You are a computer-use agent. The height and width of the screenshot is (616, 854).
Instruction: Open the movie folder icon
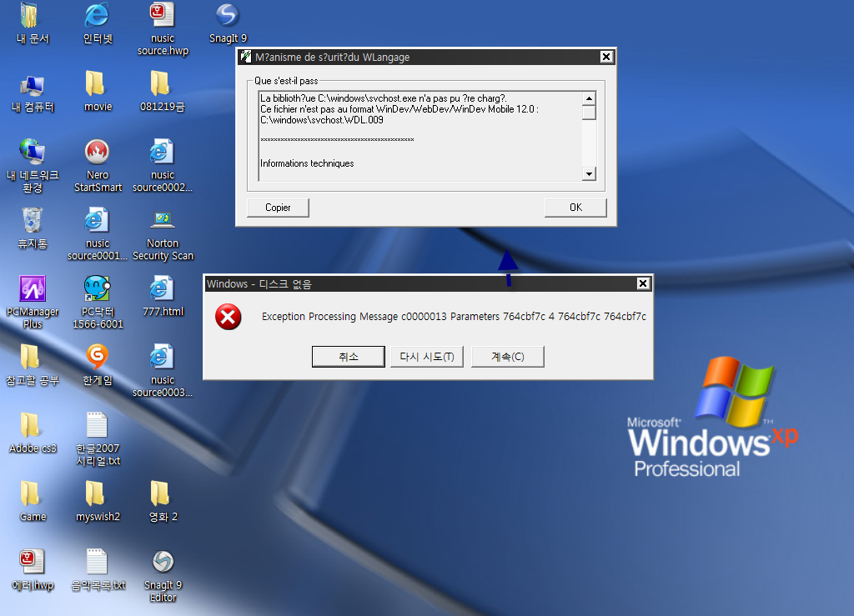(96, 84)
